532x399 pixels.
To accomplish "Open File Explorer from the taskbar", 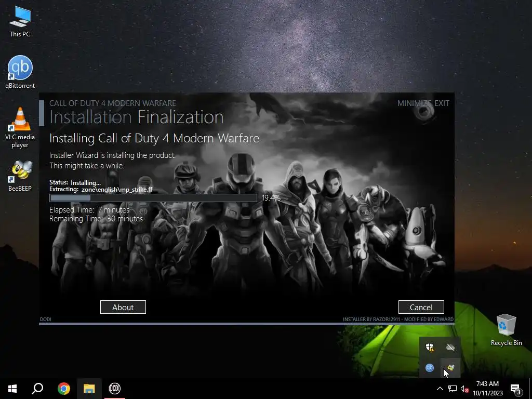I will [89, 389].
